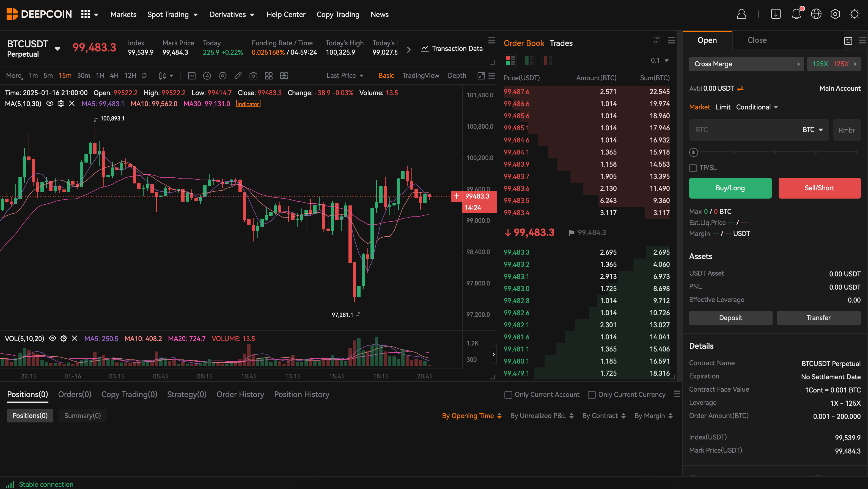Screen dimensions: 868x489
Task: Expand chart to fullscreen icon
Action: (481, 76)
